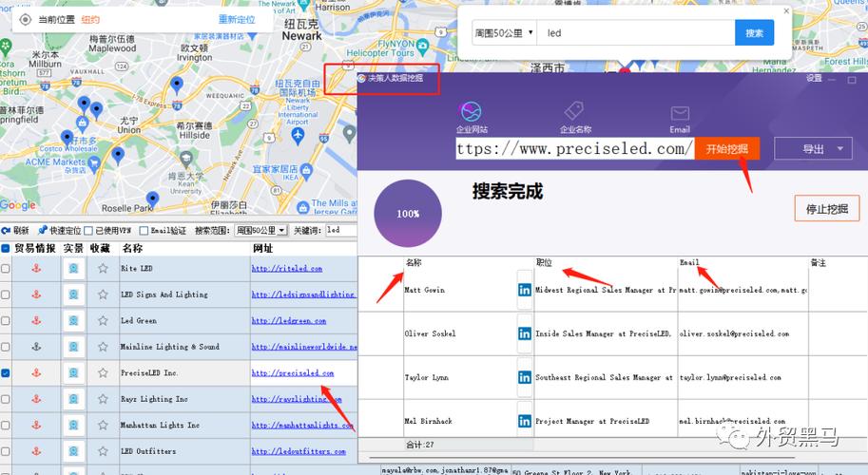This screenshot has height=475, width=868.
Task: Click 重新定位 to relocate
Action: pos(237,20)
